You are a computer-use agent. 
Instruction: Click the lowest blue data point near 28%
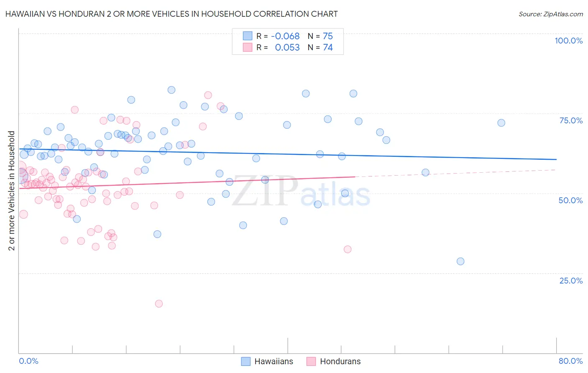[x=460, y=261]
